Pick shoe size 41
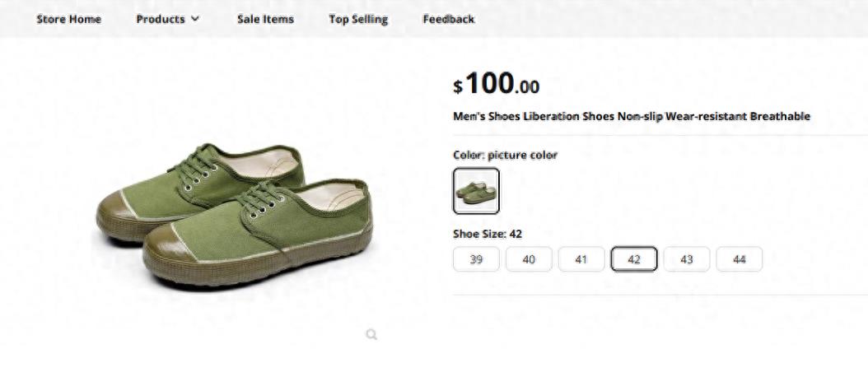The height and width of the screenshot is (386, 868). click(x=581, y=259)
